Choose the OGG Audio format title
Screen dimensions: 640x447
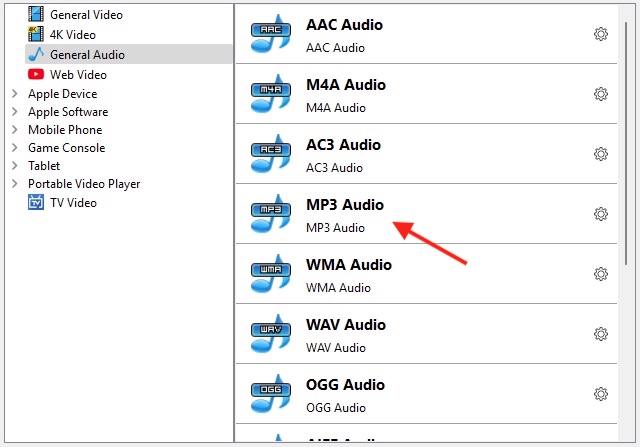point(345,385)
